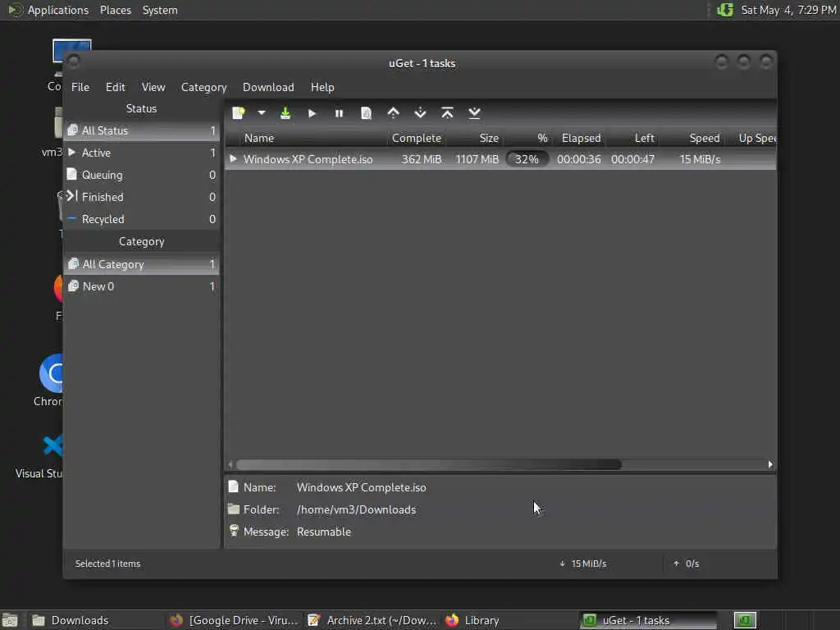The height and width of the screenshot is (630, 840).
Task: Switch to the Google Drive Firefox window in the taskbar
Action: pyautogui.click(x=234, y=620)
